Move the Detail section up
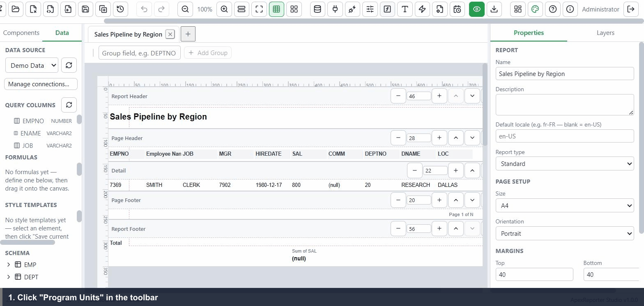644x306 pixels. (472, 170)
